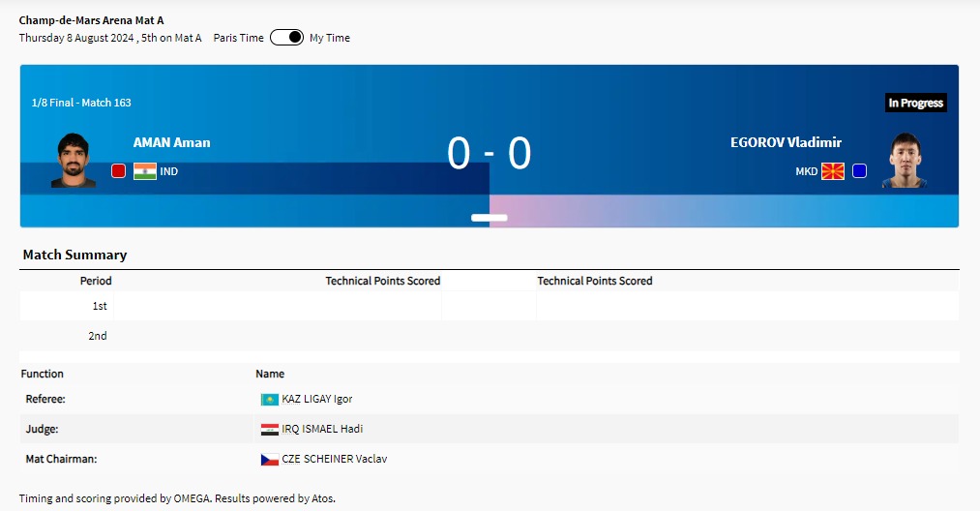
Task: Open Vladimir Egorov's athlete photo
Action: pyautogui.click(x=905, y=160)
